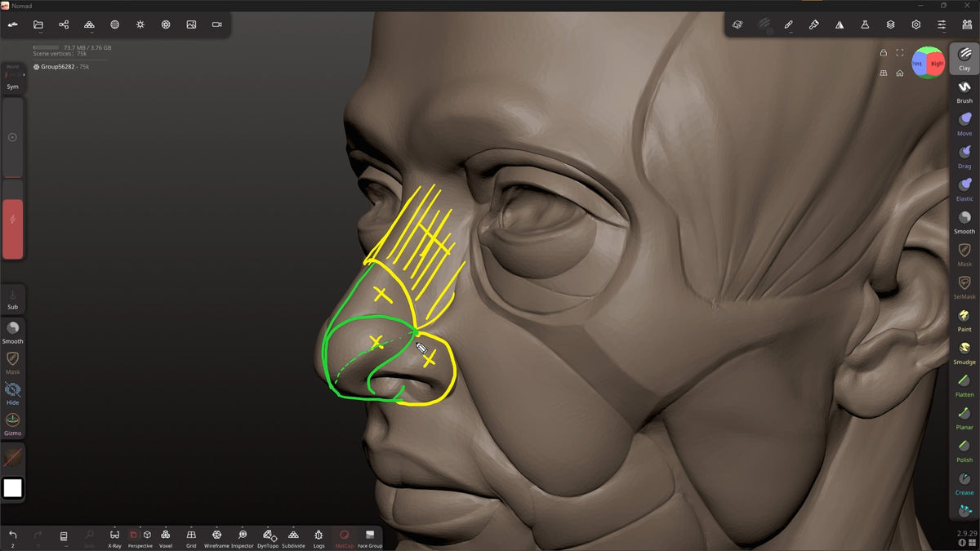Activate the Elastic tool
The height and width of the screenshot is (551, 980).
pyautogui.click(x=964, y=189)
